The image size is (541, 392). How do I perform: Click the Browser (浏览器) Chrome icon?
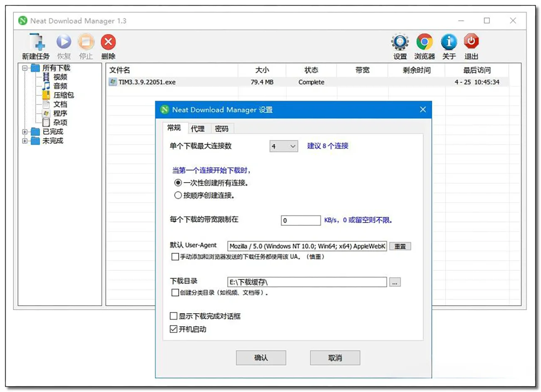click(x=424, y=42)
